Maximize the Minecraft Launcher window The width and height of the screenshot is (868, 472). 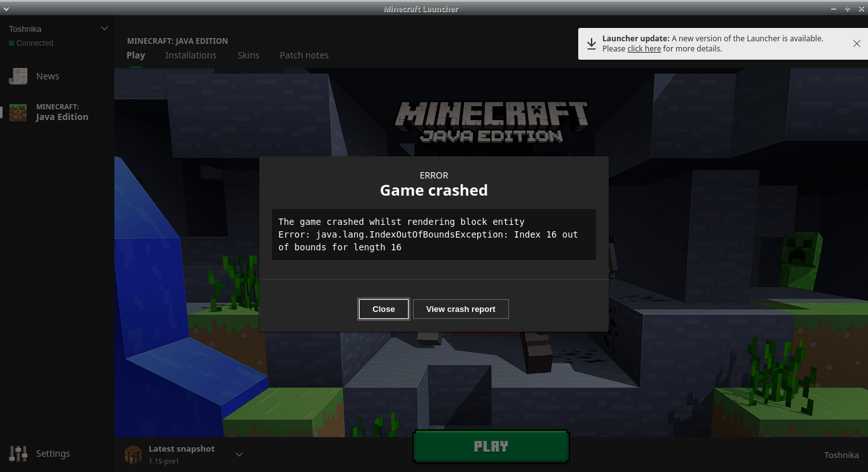847,9
